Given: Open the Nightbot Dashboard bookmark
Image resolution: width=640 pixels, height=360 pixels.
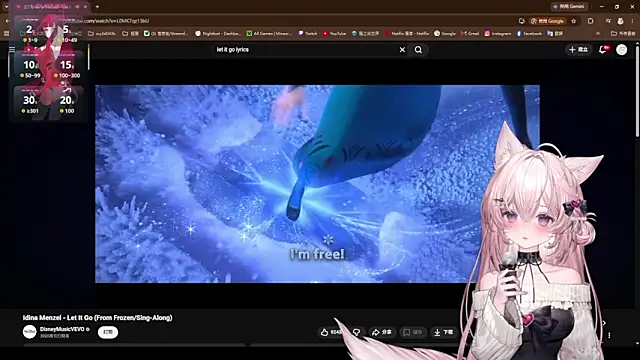Looking at the screenshot, I should click(218, 33).
